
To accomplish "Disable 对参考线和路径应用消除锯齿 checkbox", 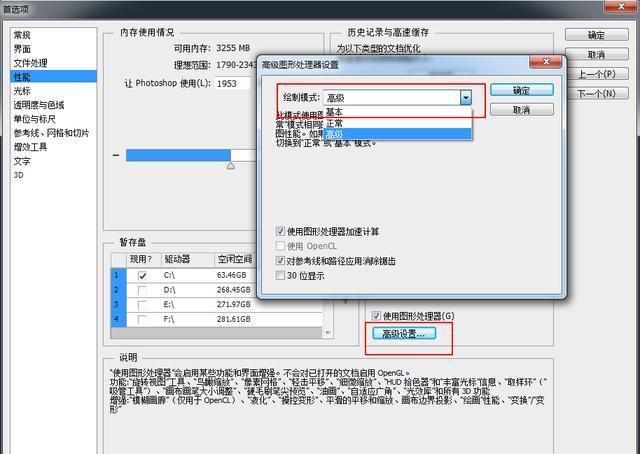I will [x=281, y=260].
